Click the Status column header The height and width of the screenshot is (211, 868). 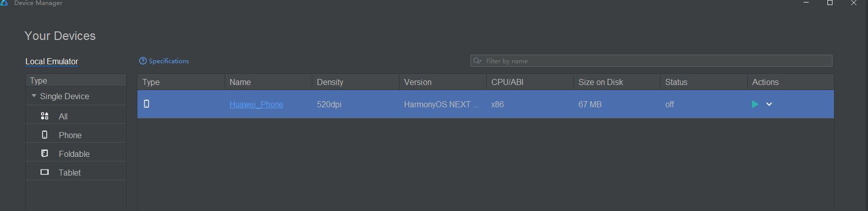pos(676,82)
